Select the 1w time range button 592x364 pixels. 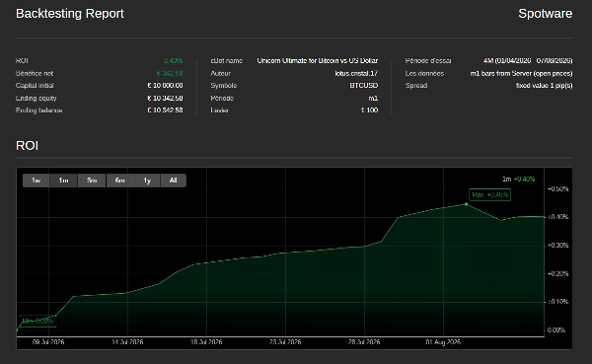(x=36, y=181)
